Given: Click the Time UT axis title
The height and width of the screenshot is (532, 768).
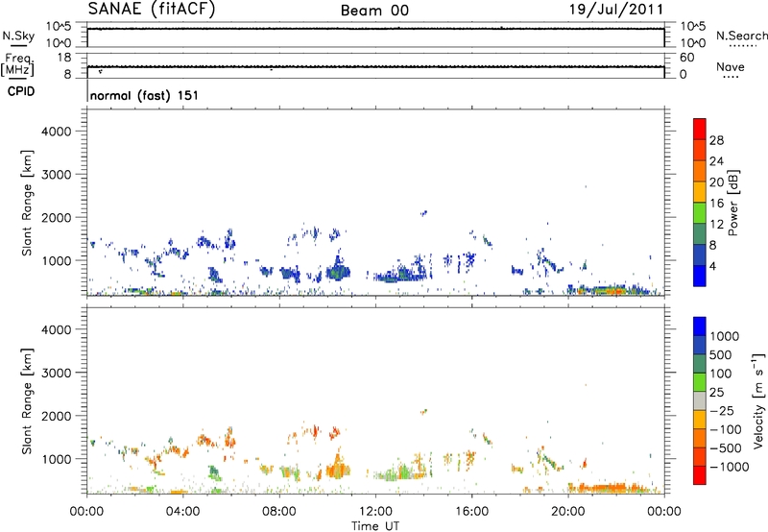Looking at the screenshot, I should (x=375, y=526).
